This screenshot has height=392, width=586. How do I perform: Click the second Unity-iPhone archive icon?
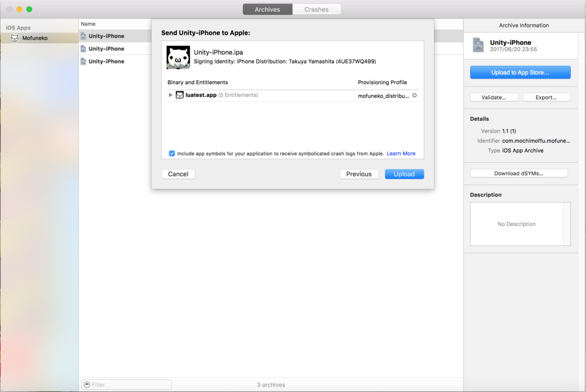84,49
